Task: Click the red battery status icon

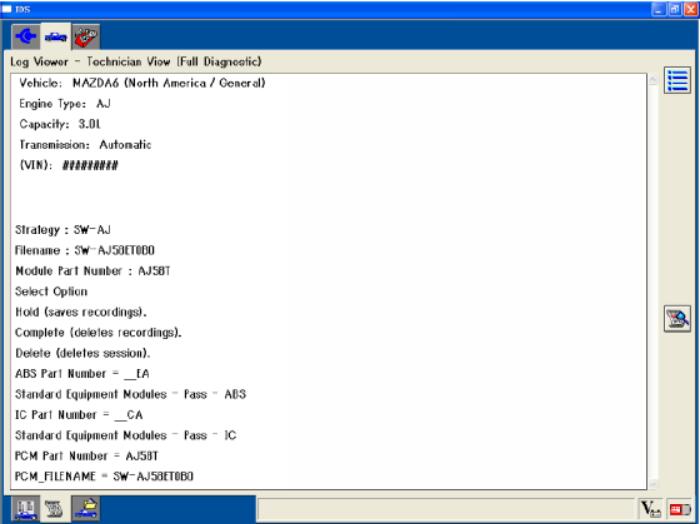Action: point(679,509)
